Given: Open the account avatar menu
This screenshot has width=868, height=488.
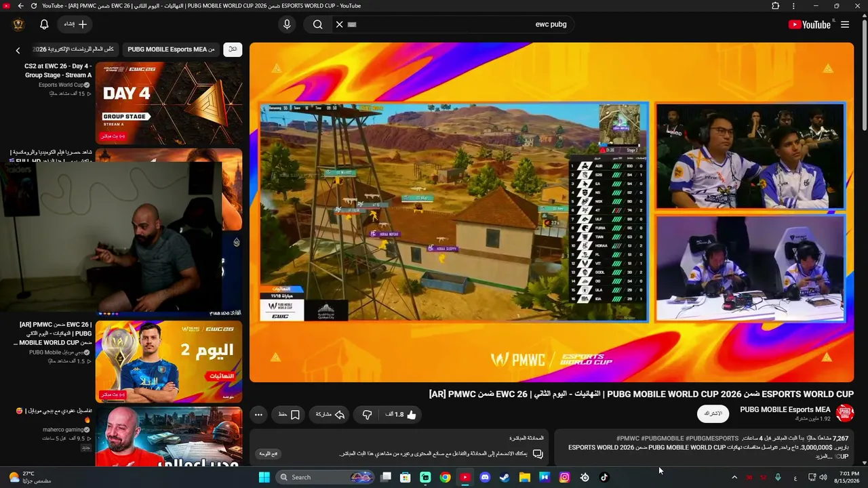Looking at the screenshot, I should (18, 24).
